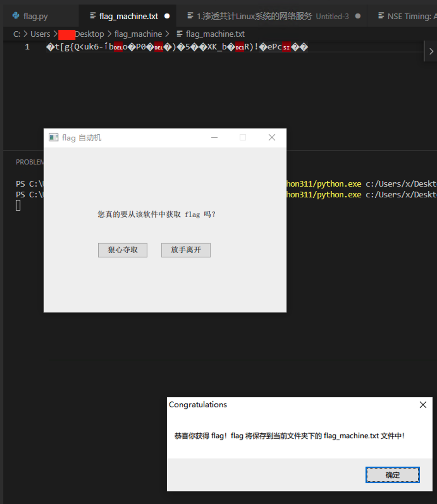Click the file icon on NSE Timing tab
The height and width of the screenshot is (504, 437).
point(381,15)
